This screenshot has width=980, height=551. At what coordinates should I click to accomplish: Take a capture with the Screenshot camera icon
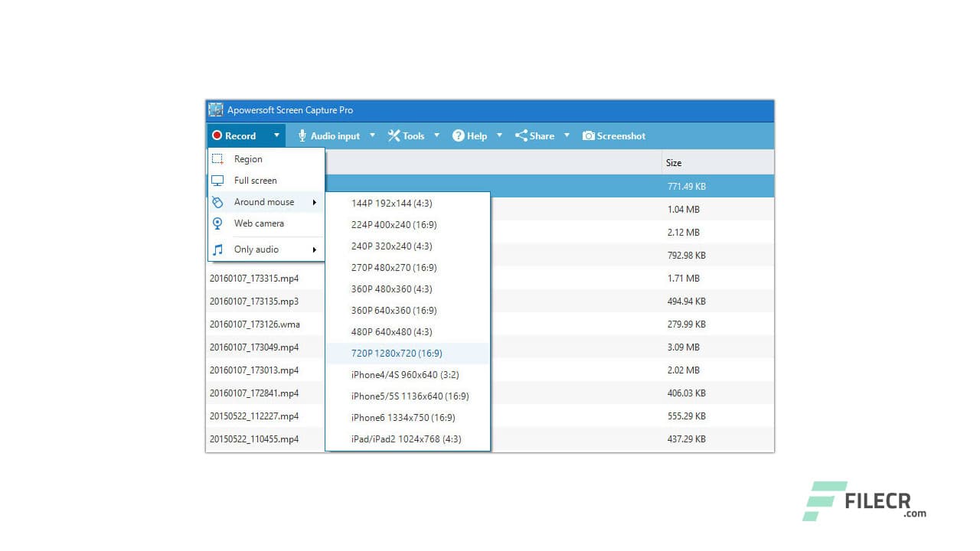click(589, 135)
